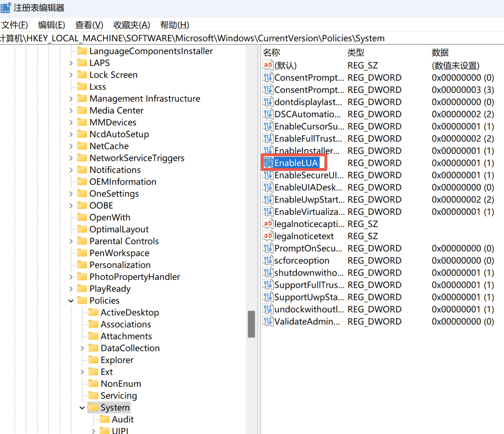Select the System folder icon in tree
The width and height of the screenshot is (504, 434).
93,407
